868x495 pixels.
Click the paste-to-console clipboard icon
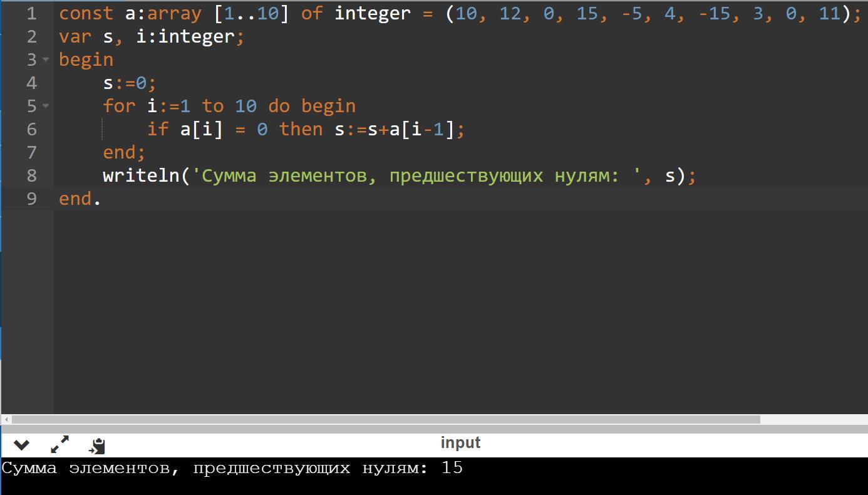97,445
